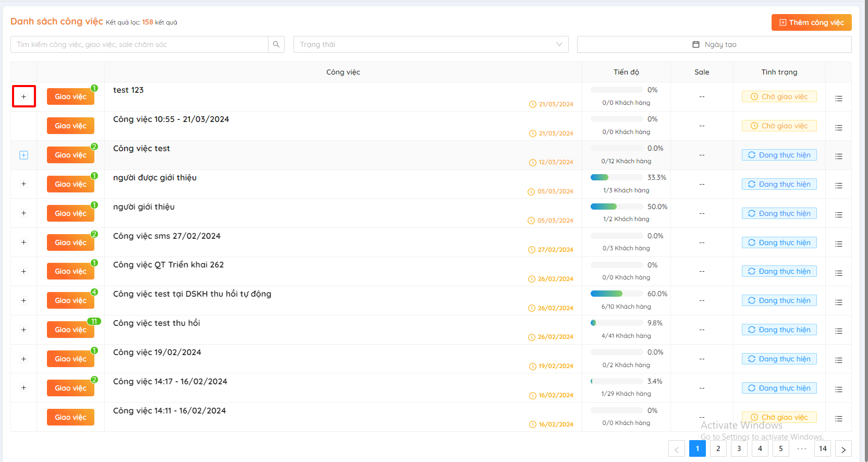The height and width of the screenshot is (462, 868).
Task: Click the previous page arrow
Action: [x=677, y=449]
